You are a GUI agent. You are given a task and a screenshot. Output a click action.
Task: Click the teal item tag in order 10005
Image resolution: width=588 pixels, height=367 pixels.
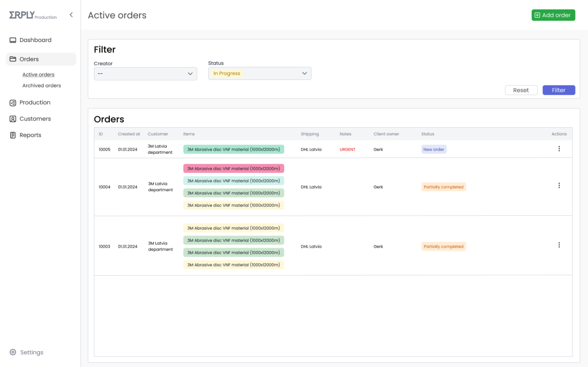pos(233,150)
